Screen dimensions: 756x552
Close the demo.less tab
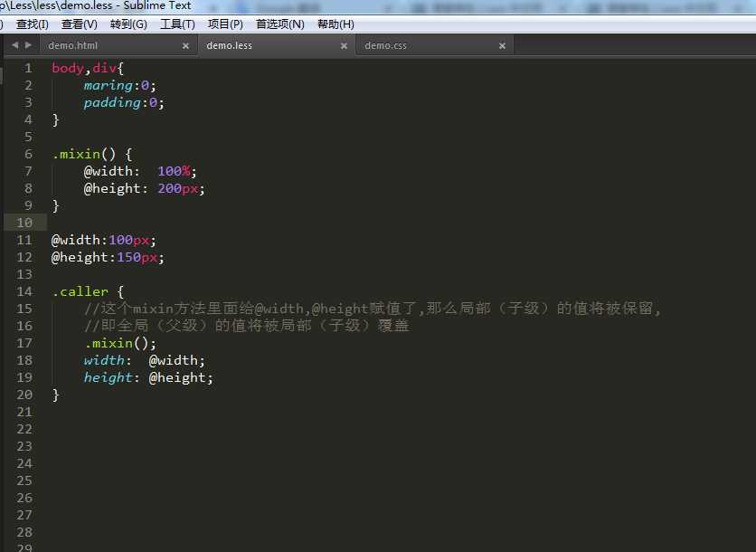pyautogui.click(x=344, y=46)
